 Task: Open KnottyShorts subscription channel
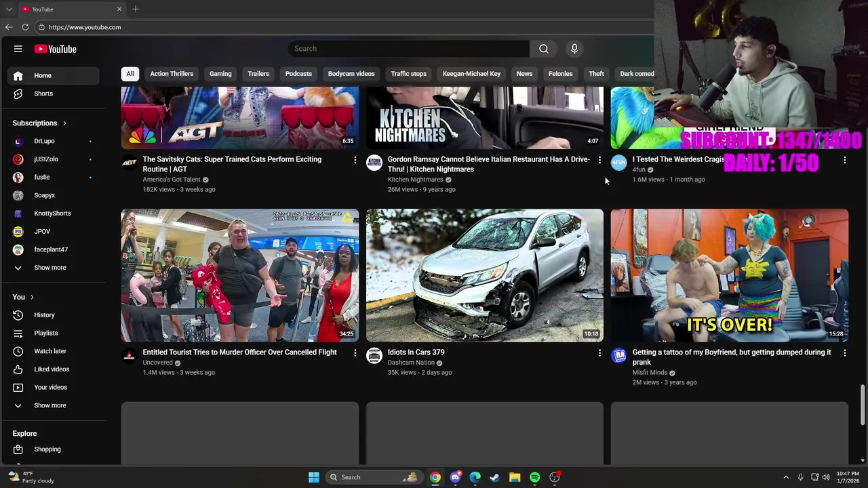click(53, 213)
